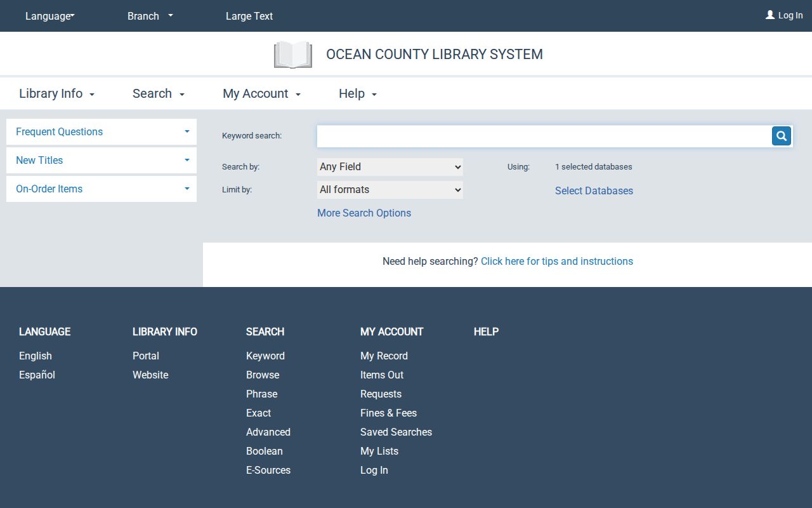Open Fines & Fees footer link
The width and height of the screenshot is (812, 508).
tap(388, 413)
